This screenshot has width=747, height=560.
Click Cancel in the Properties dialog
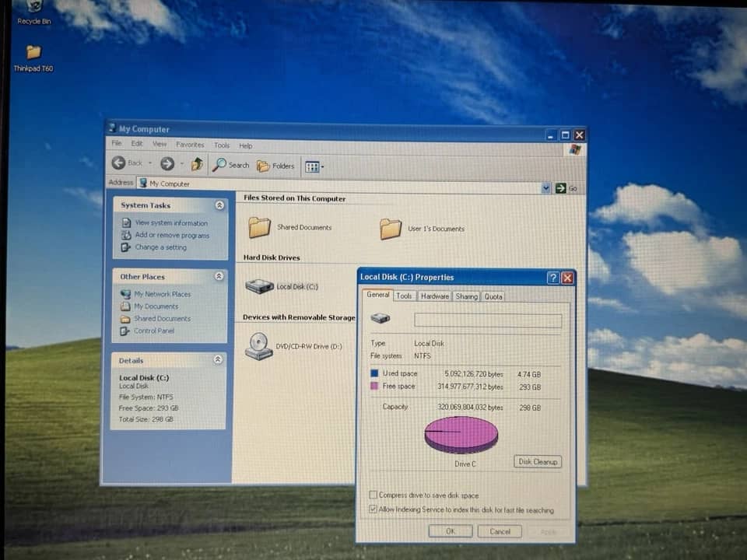(500, 531)
